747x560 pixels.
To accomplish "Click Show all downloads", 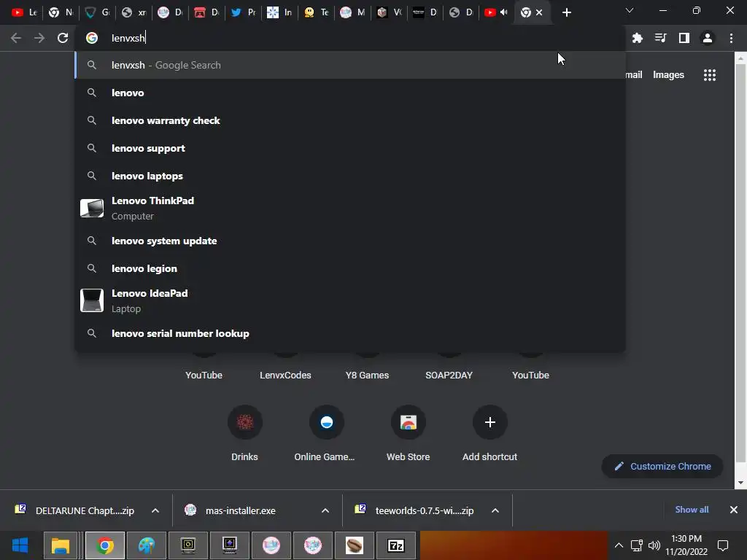I will 692,510.
